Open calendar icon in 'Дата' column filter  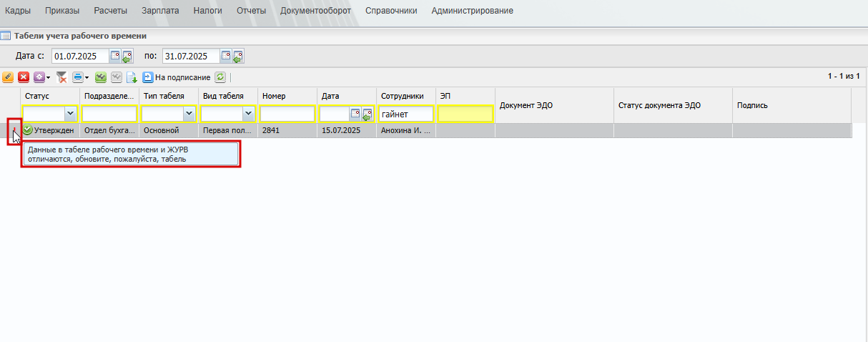tap(355, 114)
